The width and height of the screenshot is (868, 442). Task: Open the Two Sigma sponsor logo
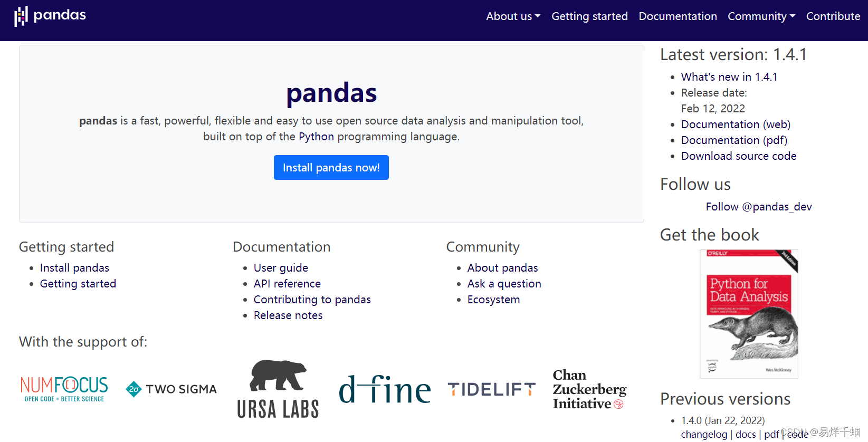tap(171, 389)
